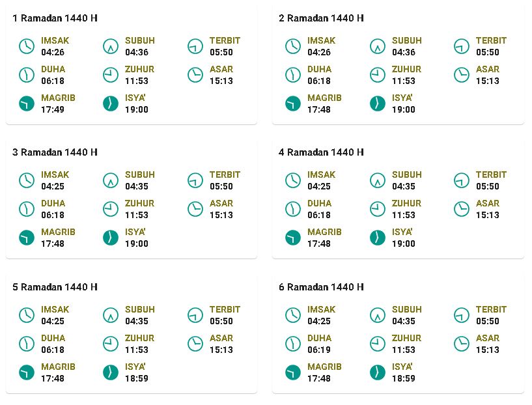
Task: Click the Isya' icon for 6 Ramadan
Action: click(x=377, y=372)
